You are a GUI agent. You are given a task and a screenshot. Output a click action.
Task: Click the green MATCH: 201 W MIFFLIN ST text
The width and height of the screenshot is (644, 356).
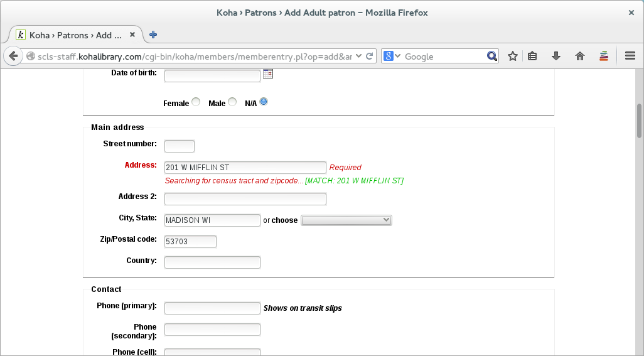pos(355,181)
